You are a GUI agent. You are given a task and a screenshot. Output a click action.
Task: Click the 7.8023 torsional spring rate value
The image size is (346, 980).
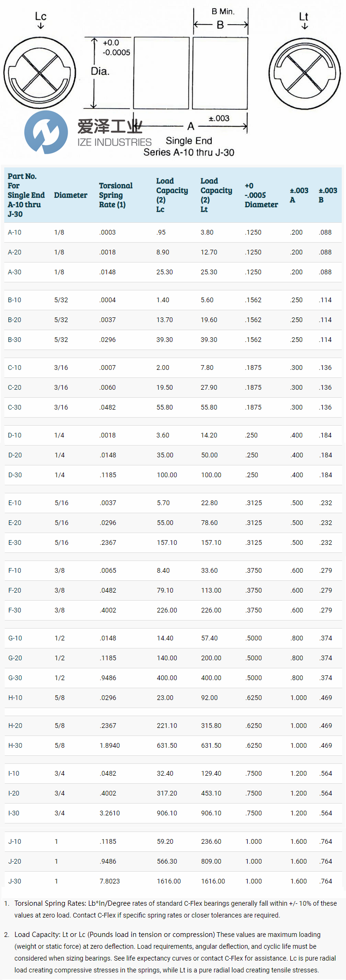110,881
